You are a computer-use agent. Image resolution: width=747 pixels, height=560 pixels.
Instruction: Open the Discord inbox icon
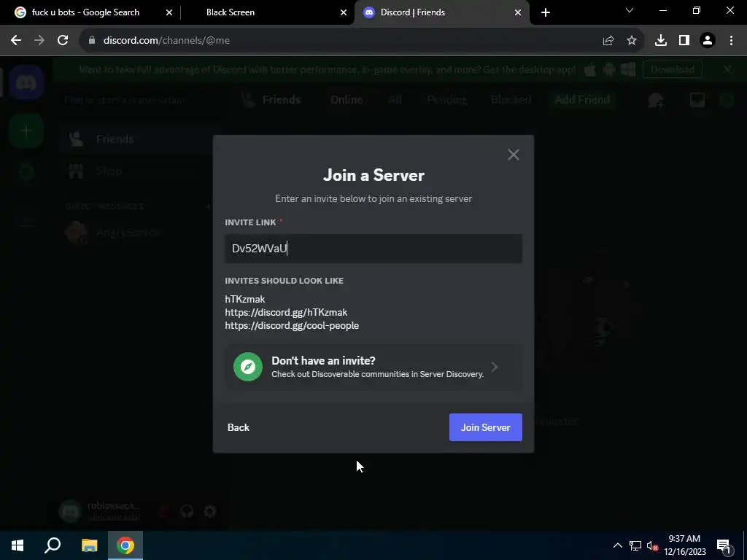point(697,100)
